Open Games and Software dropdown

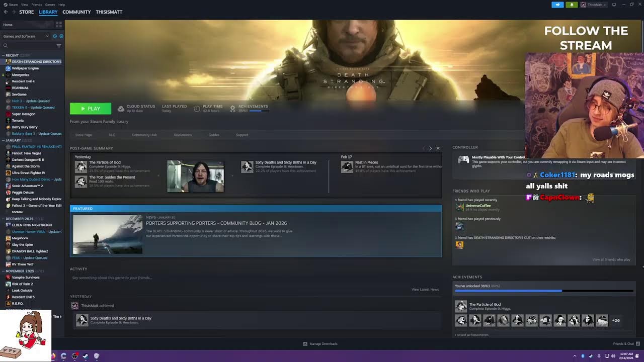coord(26,36)
